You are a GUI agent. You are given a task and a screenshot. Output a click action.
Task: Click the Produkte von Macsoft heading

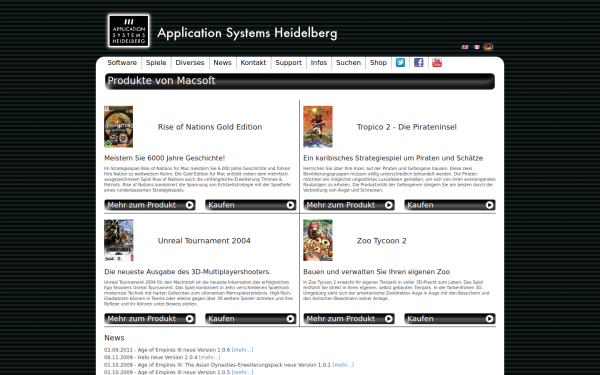161,81
